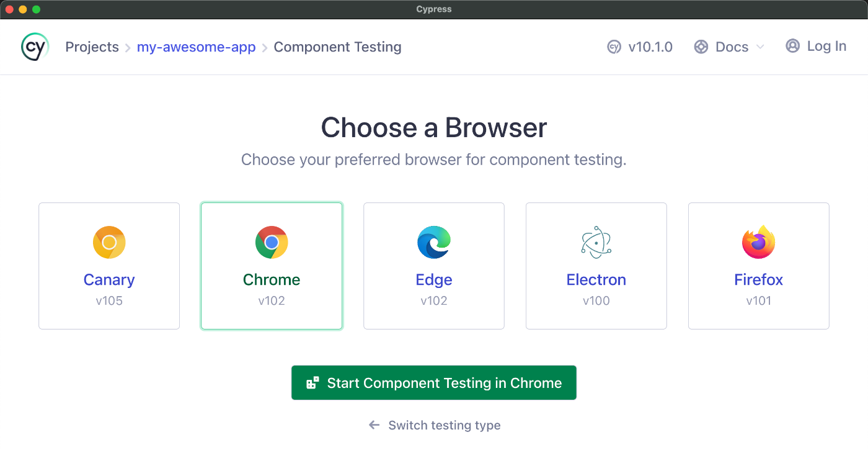Click the Cypress logo in the header
Image resolution: width=868 pixels, height=450 pixels.
[x=34, y=47]
